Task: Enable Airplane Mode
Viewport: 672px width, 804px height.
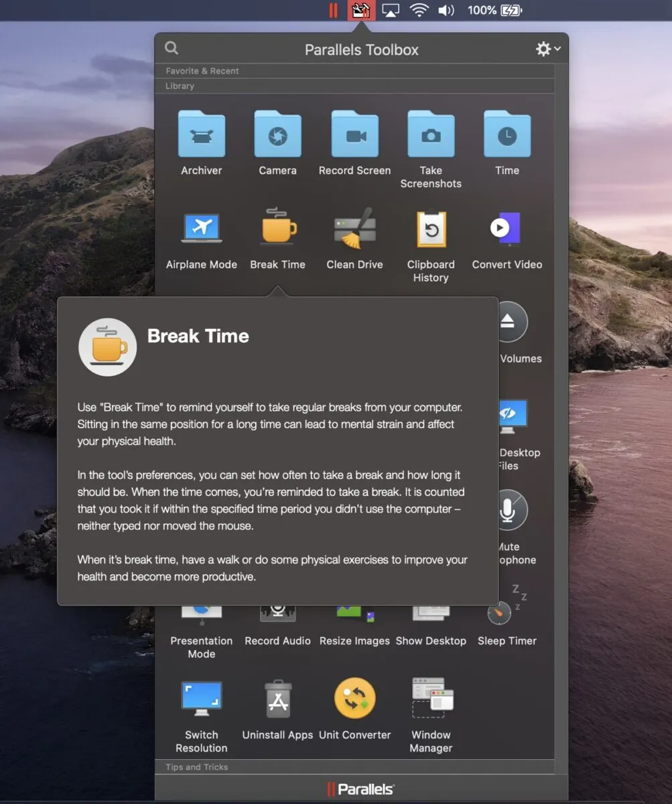Action: pyautogui.click(x=201, y=228)
